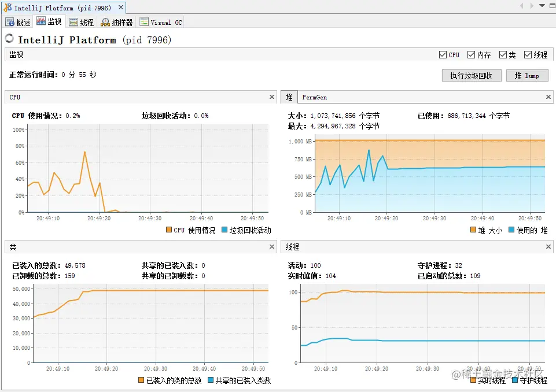The height and width of the screenshot is (392, 556).
Task: Click the 垃圾回收活动 legend swatch
Action: (224, 230)
